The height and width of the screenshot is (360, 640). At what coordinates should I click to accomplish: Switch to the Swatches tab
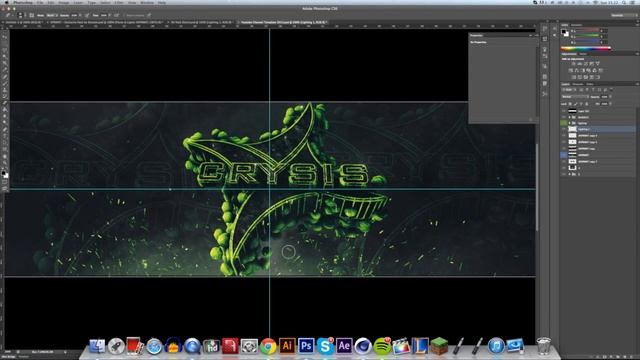coord(577,25)
